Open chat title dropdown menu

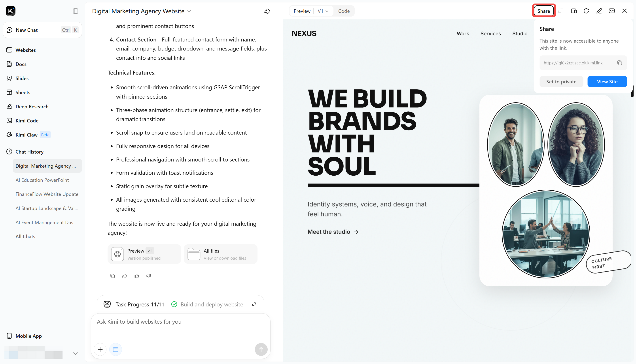click(x=189, y=11)
